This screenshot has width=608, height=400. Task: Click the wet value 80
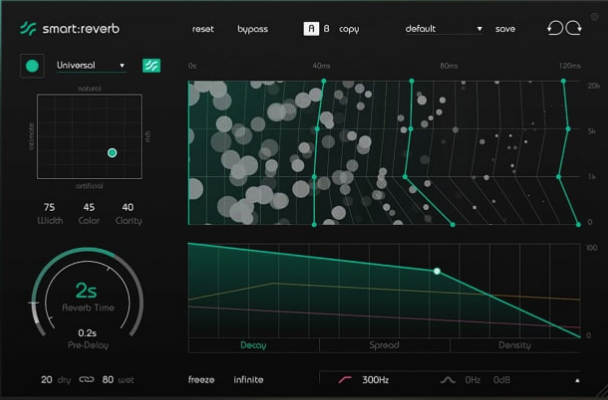pos(108,379)
